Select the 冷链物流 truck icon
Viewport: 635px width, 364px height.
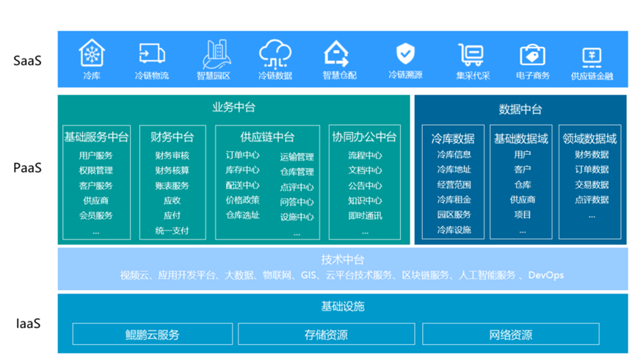(152, 53)
